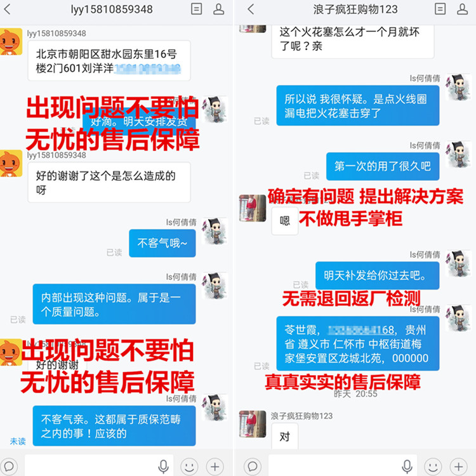Tap orange mascot avatar next to address message
The height and width of the screenshot is (476, 476).
click(11, 42)
